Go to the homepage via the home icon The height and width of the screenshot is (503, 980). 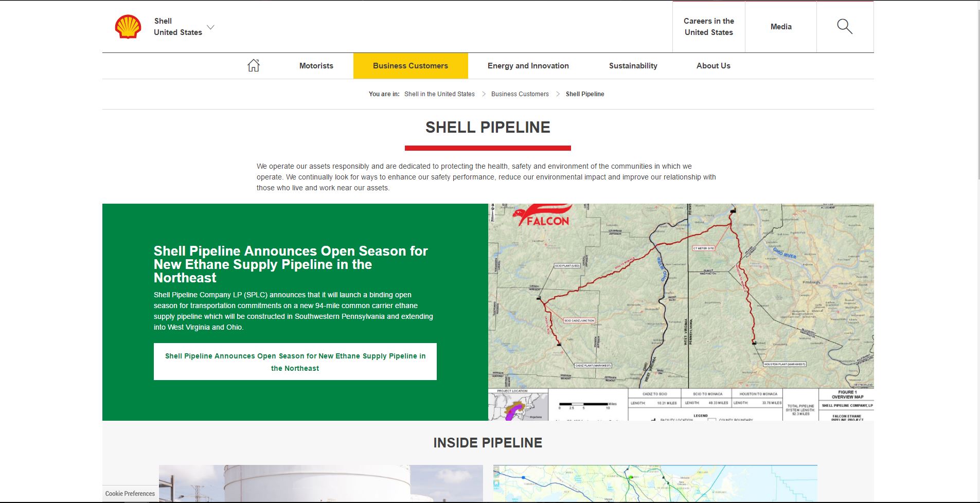click(253, 65)
